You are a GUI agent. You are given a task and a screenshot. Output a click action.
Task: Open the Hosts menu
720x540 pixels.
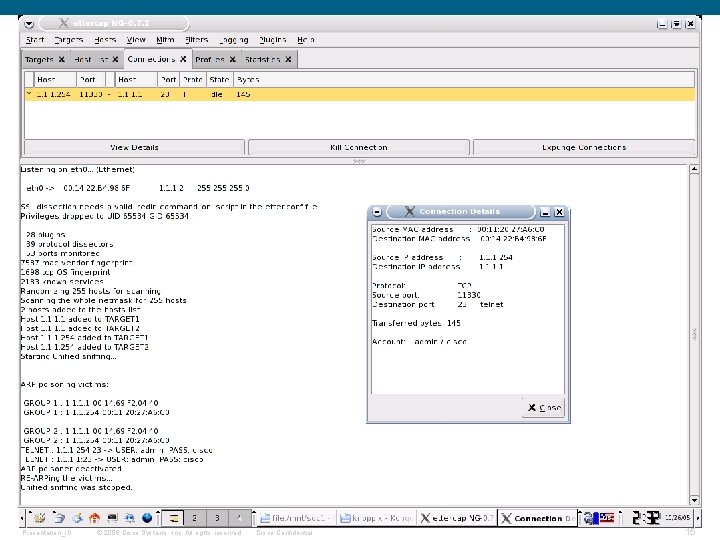coord(105,40)
